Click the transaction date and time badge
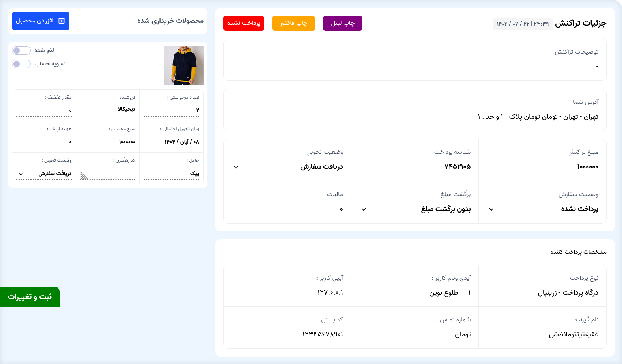The width and height of the screenshot is (622, 364). pos(522,24)
